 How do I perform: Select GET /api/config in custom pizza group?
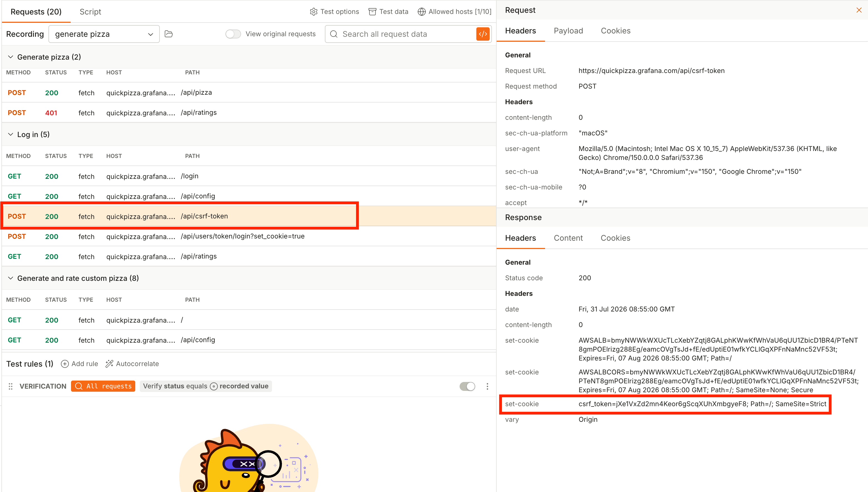pyautogui.click(x=249, y=340)
